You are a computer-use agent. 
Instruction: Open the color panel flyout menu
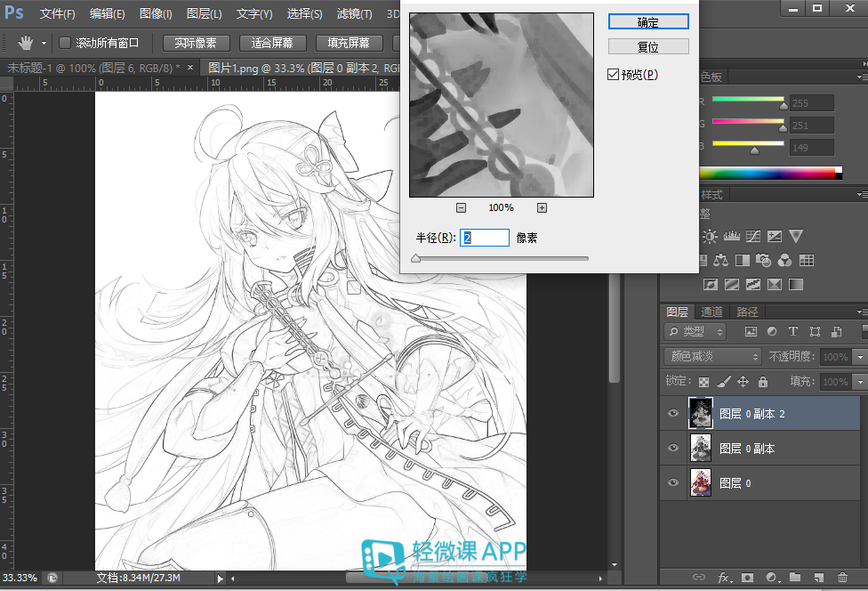tap(862, 77)
